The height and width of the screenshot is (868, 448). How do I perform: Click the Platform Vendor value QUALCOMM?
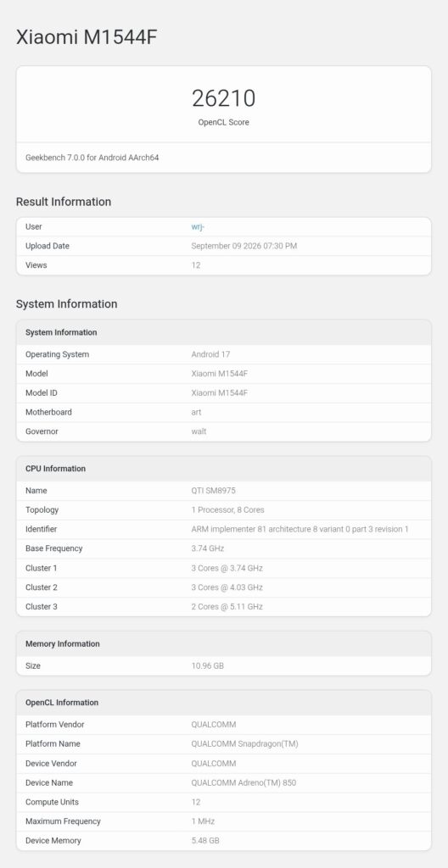click(x=214, y=725)
